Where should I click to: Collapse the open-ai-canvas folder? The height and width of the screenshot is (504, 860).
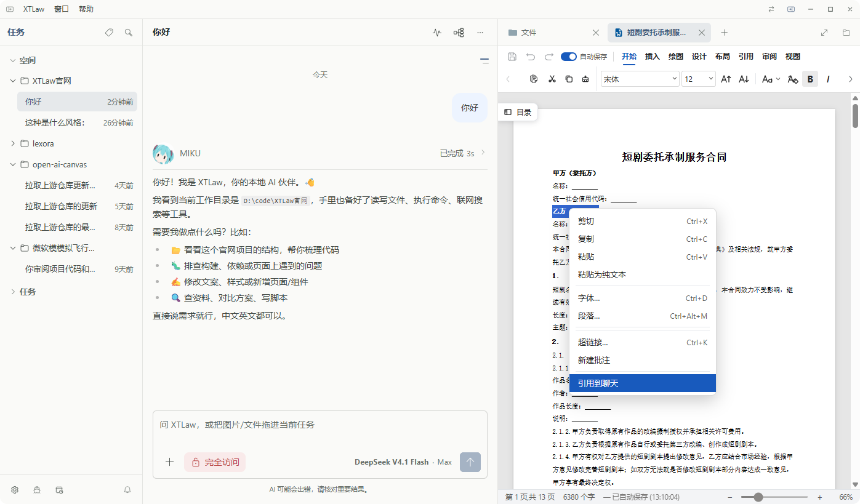[x=14, y=164]
